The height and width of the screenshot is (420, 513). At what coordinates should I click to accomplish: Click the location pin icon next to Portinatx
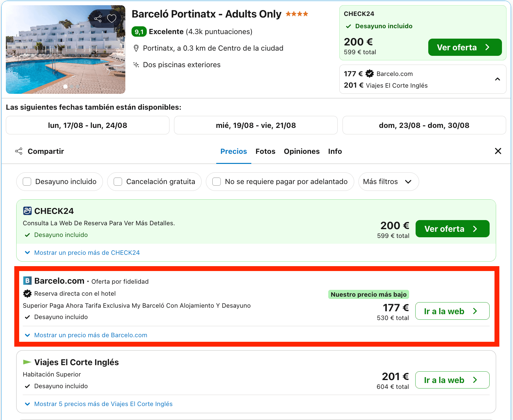136,48
